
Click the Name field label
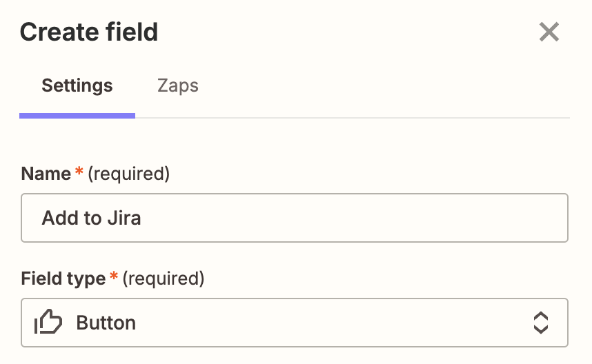[x=46, y=174]
